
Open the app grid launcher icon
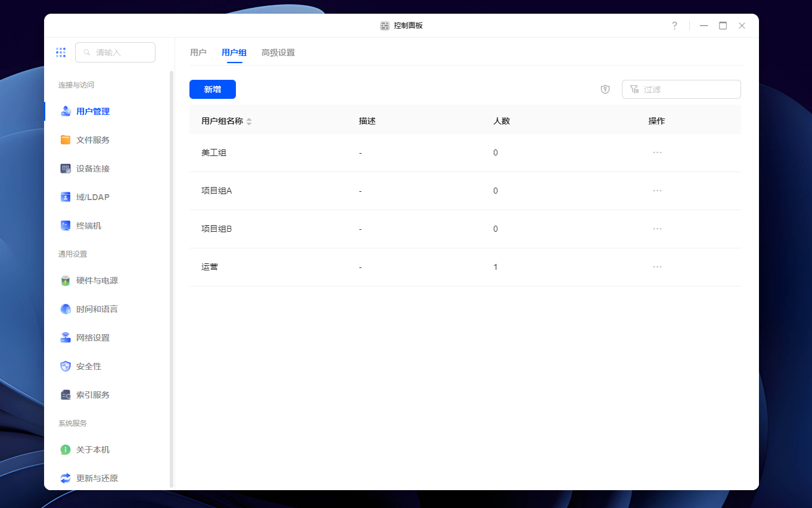click(x=61, y=52)
